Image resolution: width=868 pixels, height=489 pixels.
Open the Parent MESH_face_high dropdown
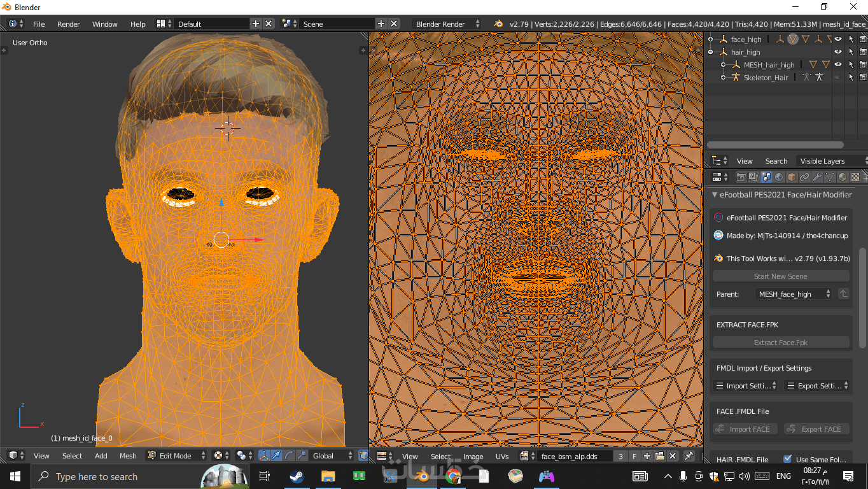coord(794,294)
